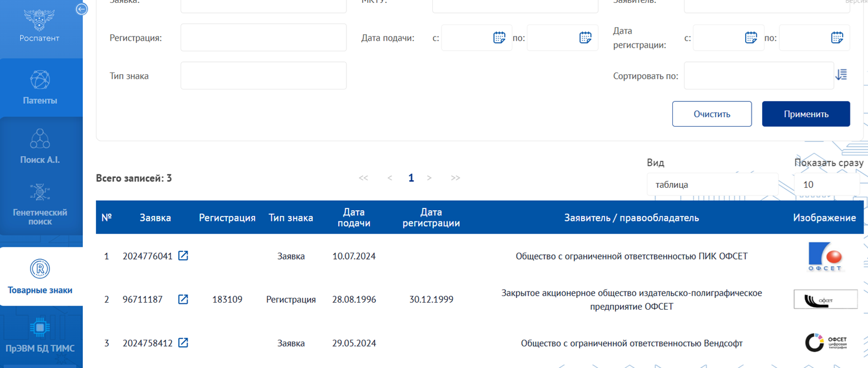Open calendar for Дата регистрации start date

tap(751, 38)
